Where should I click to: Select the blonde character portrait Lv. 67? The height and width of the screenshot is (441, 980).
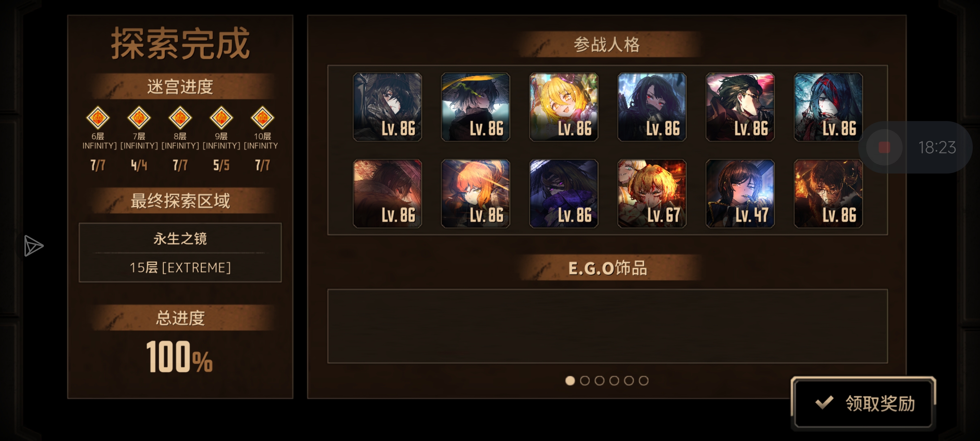pyautogui.click(x=652, y=194)
